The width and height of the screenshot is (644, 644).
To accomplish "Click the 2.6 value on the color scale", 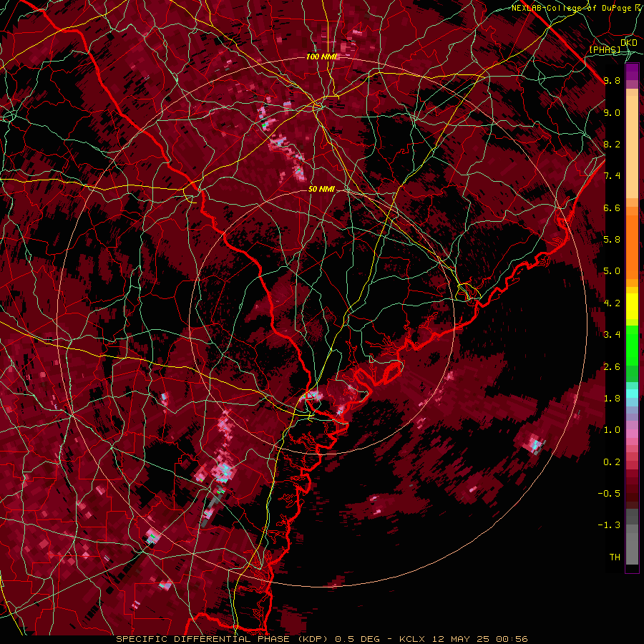I will point(612,367).
